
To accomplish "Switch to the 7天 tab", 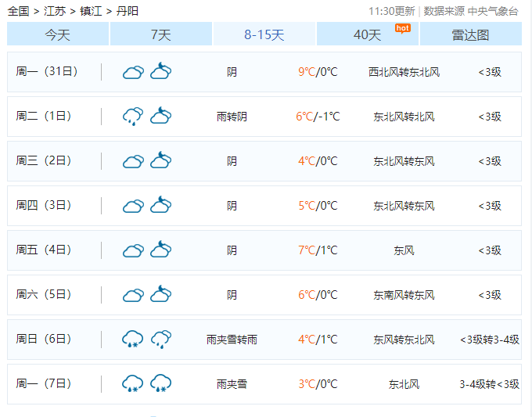I will pyautogui.click(x=161, y=34).
